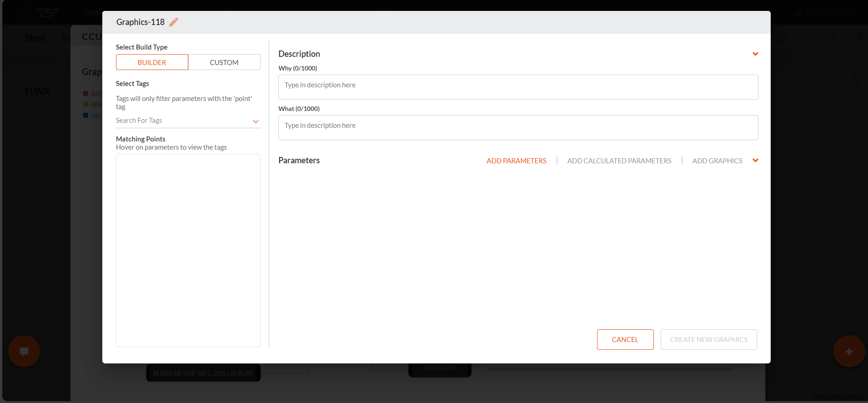Focus the Why description text field
This screenshot has width=868, height=403.
pyautogui.click(x=518, y=87)
